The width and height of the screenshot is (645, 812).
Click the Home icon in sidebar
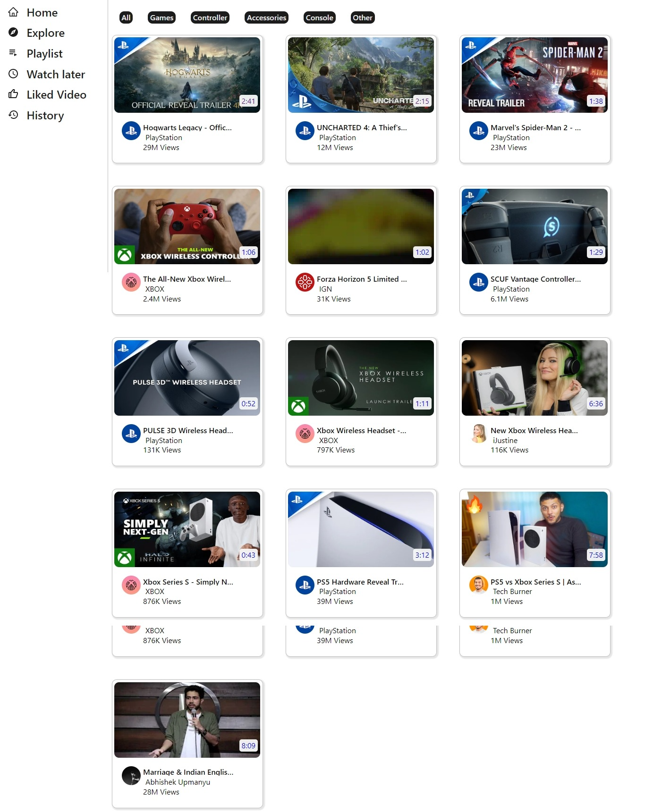tap(13, 12)
